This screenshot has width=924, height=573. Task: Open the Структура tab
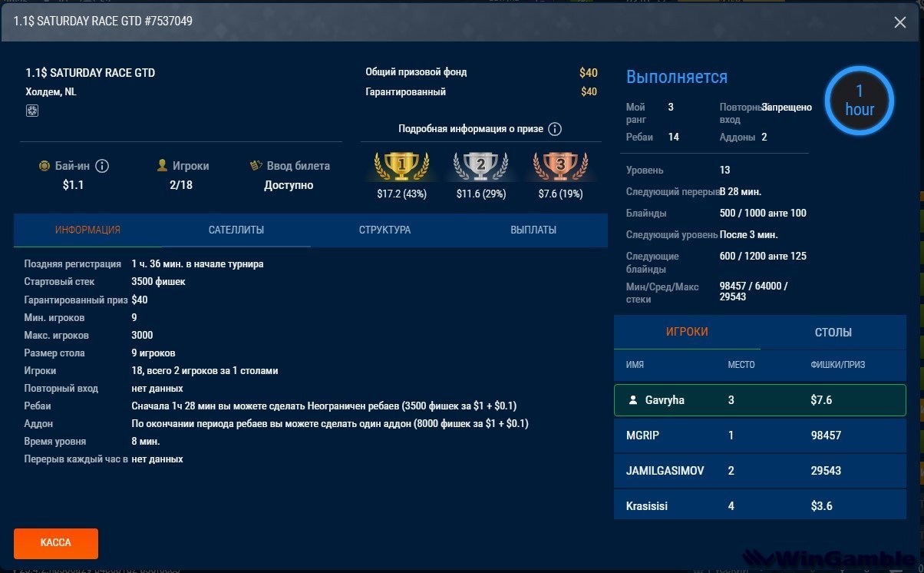[x=384, y=230]
